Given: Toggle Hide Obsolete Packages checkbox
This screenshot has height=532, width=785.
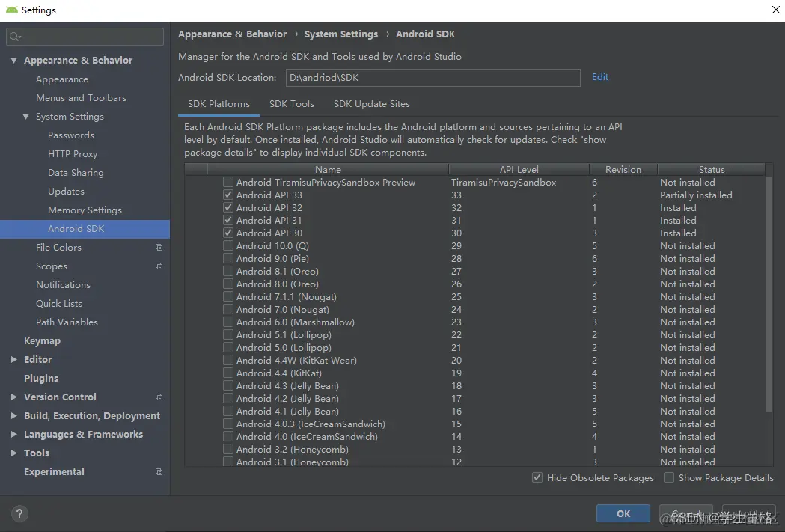Looking at the screenshot, I should [537, 477].
